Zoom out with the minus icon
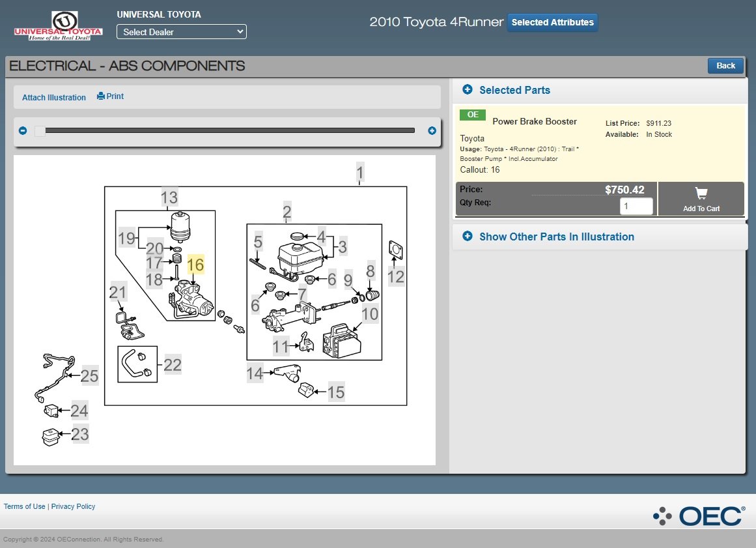This screenshot has height=548, width=756. coord(23,131)
